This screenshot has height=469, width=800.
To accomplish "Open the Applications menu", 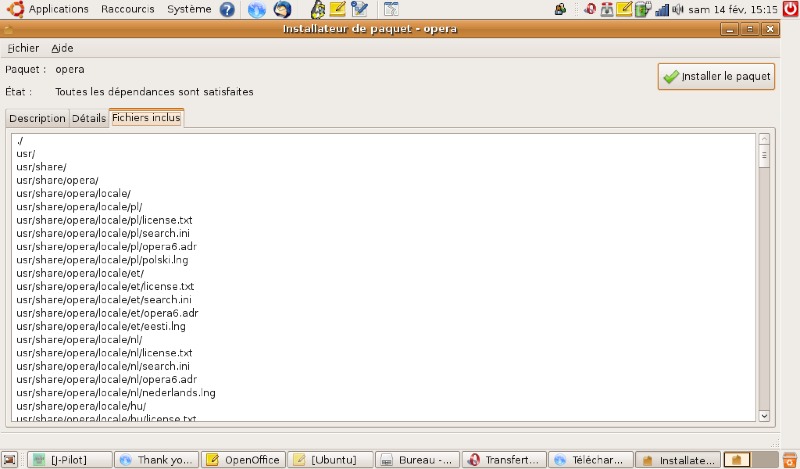I will tap(58, 10).
